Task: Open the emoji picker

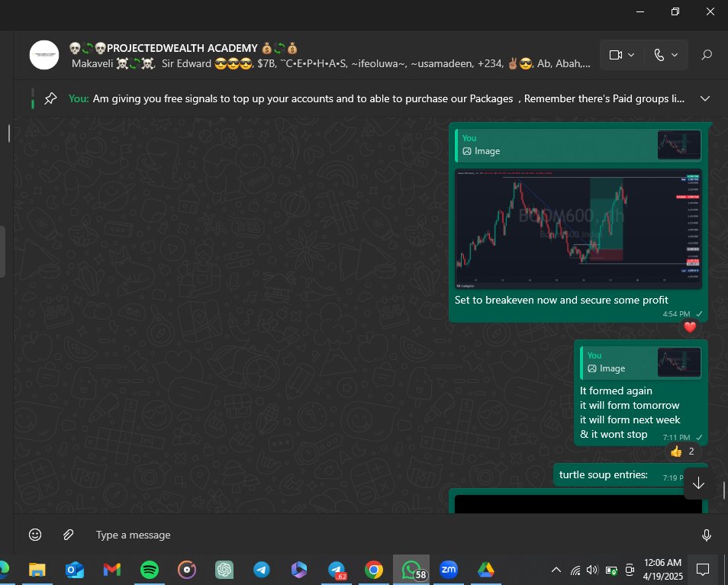Action: click(35, 534)
